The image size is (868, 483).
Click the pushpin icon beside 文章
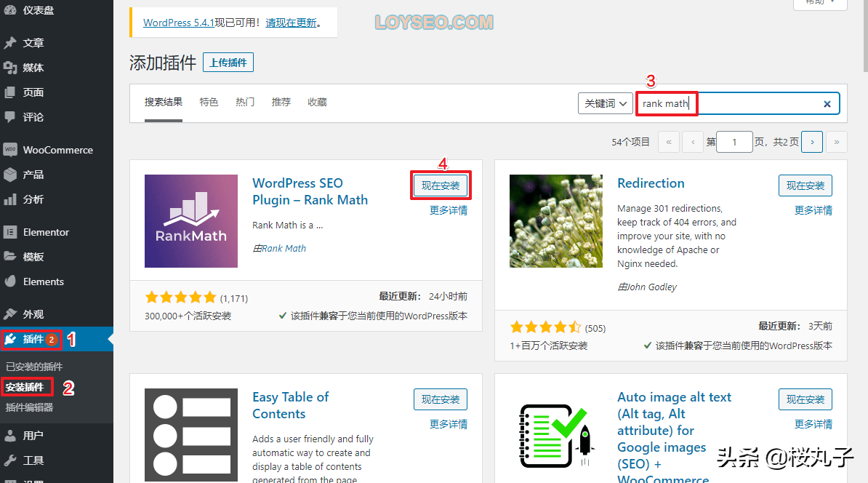(10, 43)
